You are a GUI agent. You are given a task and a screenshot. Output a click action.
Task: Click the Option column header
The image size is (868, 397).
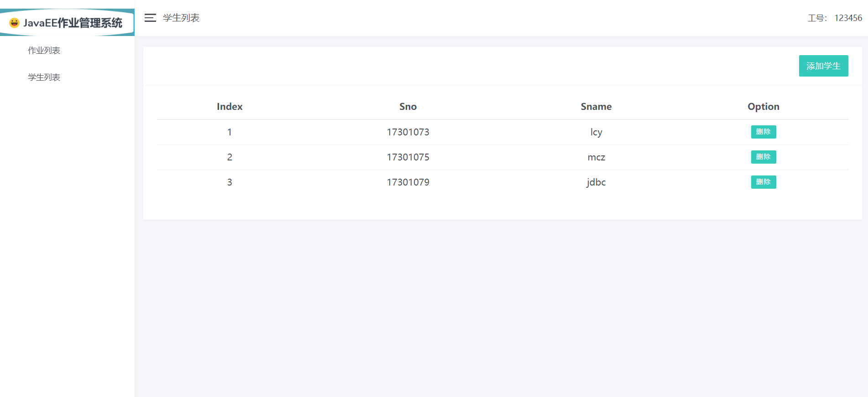[763, 107]
